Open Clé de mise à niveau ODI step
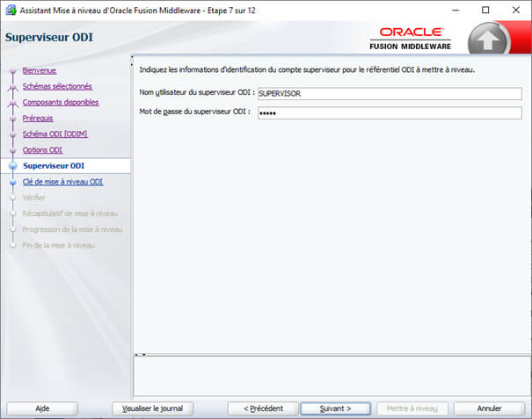 [x=62, y=182]
